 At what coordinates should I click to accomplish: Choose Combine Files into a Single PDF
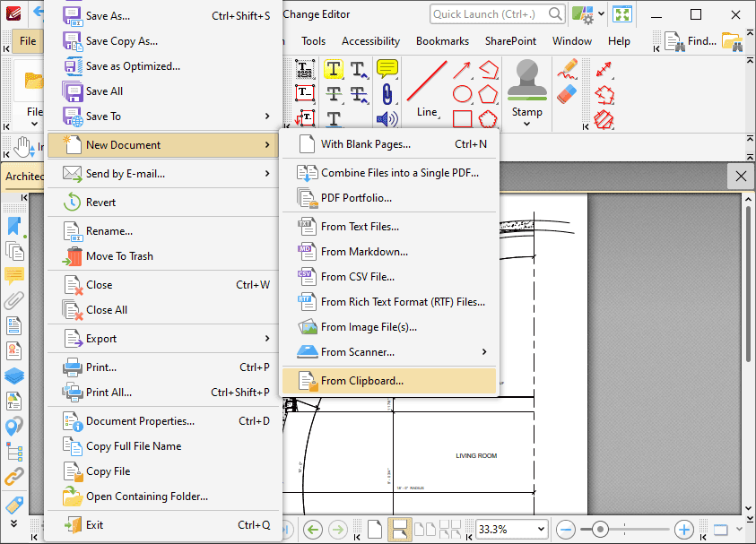(x=389, y=173)
